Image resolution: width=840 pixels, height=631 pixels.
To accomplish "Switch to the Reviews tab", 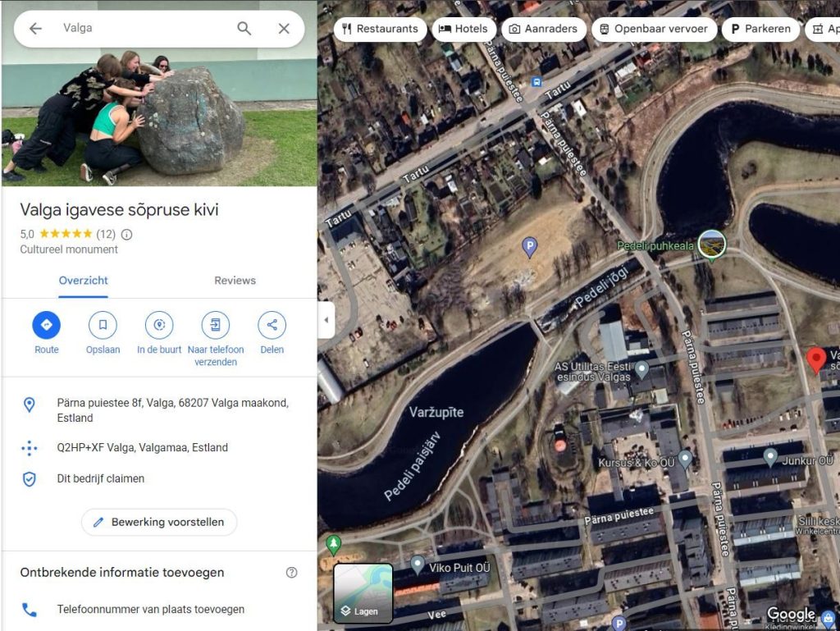I will coord(235,281).
